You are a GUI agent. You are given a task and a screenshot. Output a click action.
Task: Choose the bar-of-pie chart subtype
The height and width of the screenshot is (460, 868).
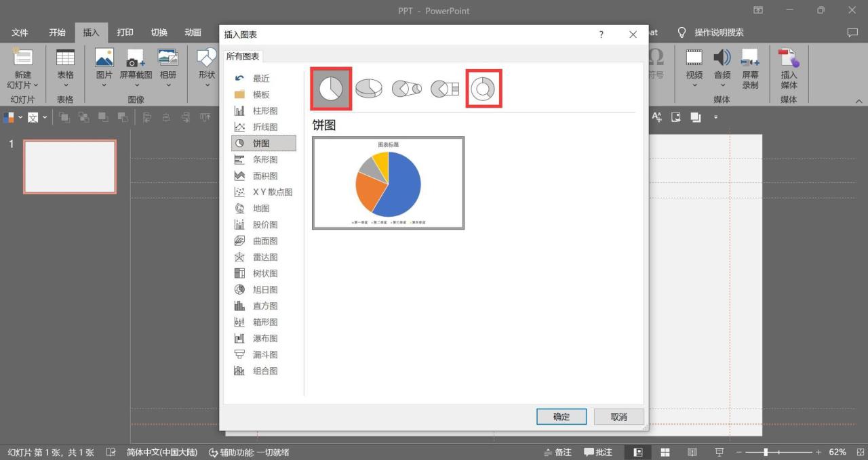click(x=446, y=89)
